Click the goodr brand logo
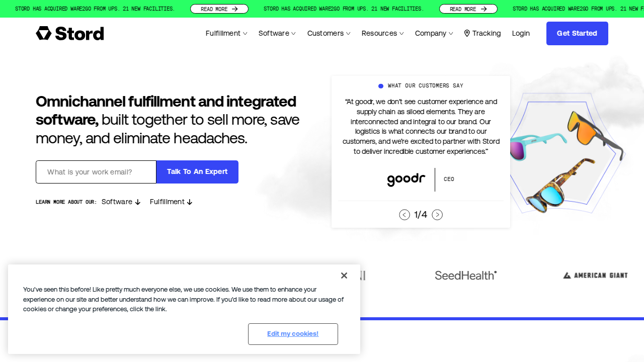 (406, 179)
